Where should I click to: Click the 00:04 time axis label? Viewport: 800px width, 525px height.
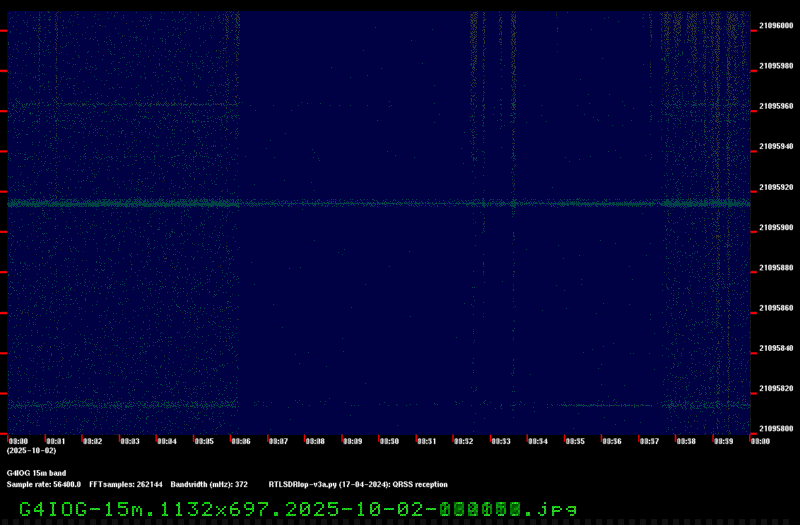click(x=167, y=441)
